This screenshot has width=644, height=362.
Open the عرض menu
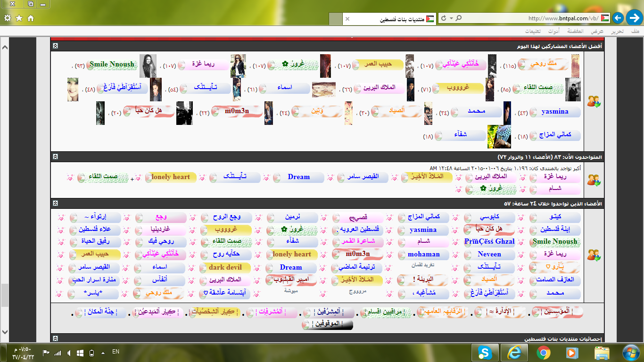598,31
